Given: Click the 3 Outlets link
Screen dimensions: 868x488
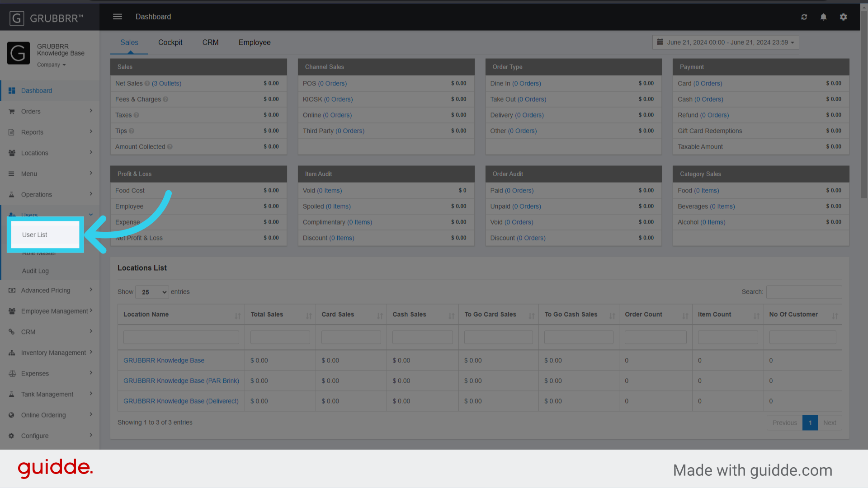Looking at the screenshot, I should pos(166,84).
